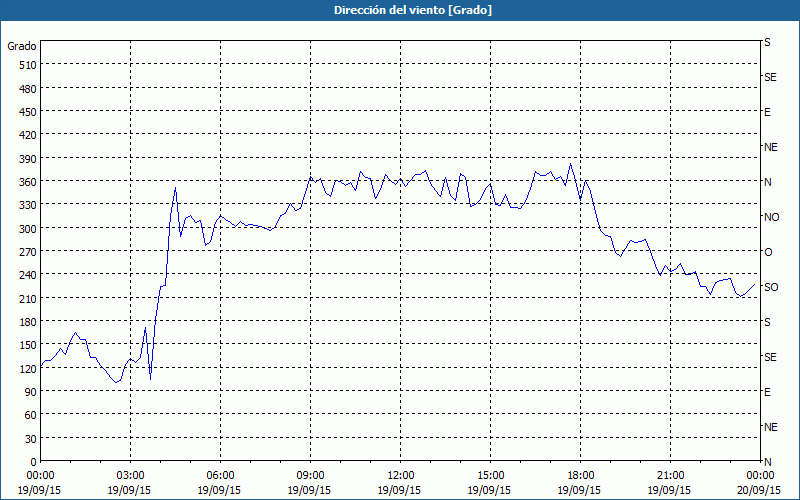800x500 pixels.
Task: Select the 180 degree tick label
Action: pyautogui.click(x=28, y=322)
